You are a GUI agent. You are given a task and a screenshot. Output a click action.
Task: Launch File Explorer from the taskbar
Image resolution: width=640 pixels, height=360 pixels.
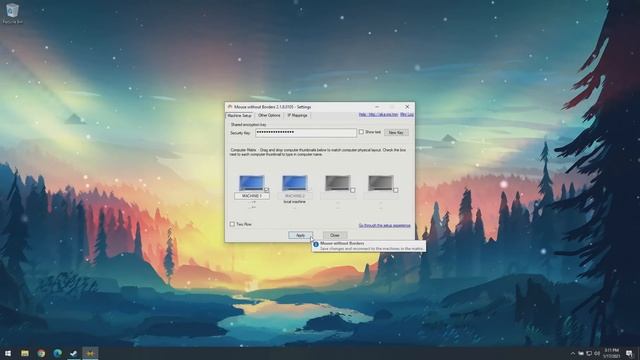click(25, 353)
